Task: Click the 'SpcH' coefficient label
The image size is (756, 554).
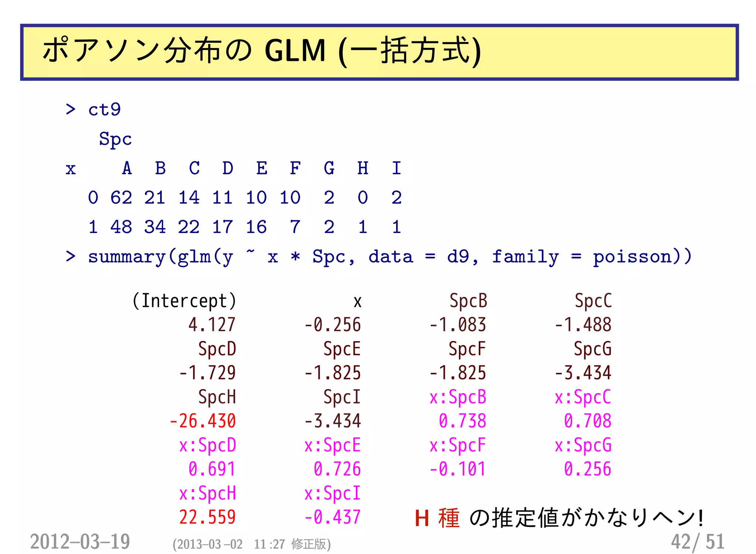Action: point(217,397)
